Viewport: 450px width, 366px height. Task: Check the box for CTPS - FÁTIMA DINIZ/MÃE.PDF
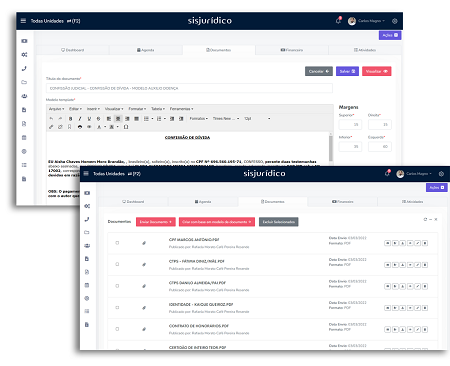(x=117, y=264)
